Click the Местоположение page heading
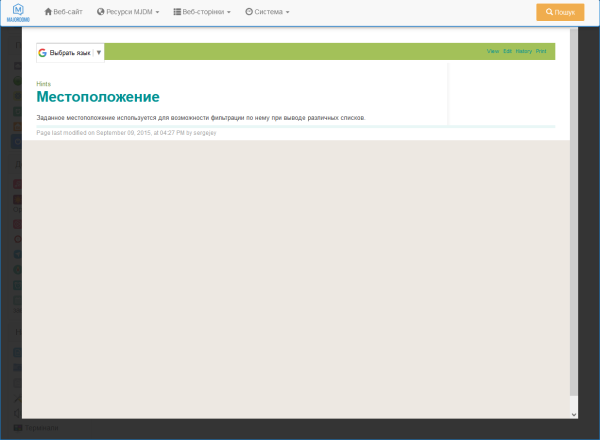Viewport: 600px width, 440px height. (98, 97)
